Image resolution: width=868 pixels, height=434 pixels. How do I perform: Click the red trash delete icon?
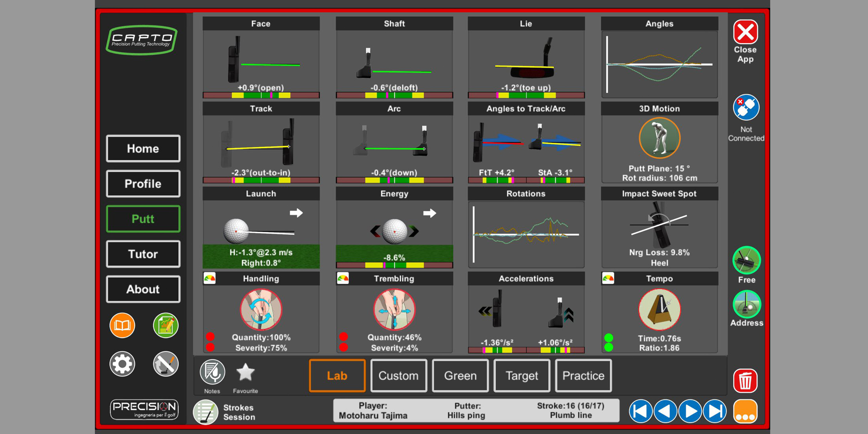(x=745, y=381)
